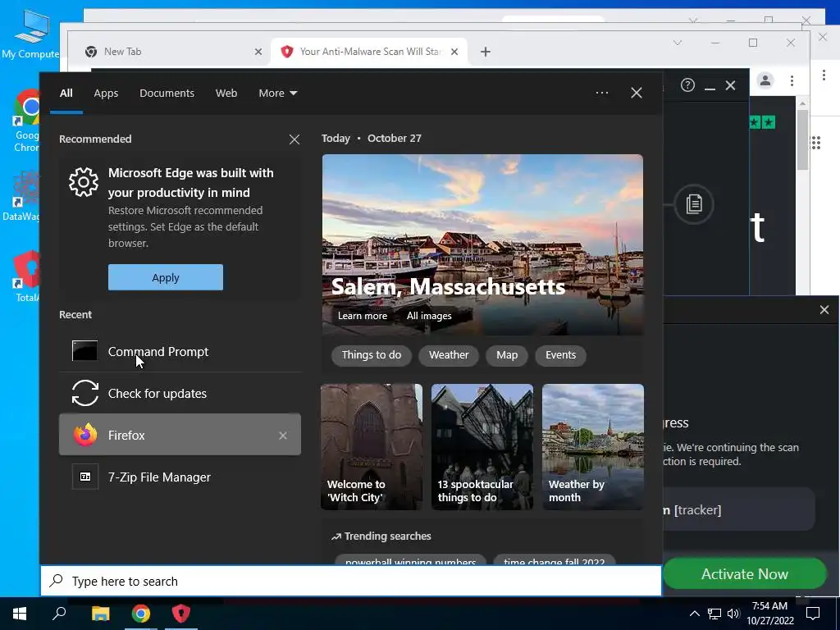Switch to Chrome on the taskbar
This screenshot has width=840, height=630.
click(141, 614)
